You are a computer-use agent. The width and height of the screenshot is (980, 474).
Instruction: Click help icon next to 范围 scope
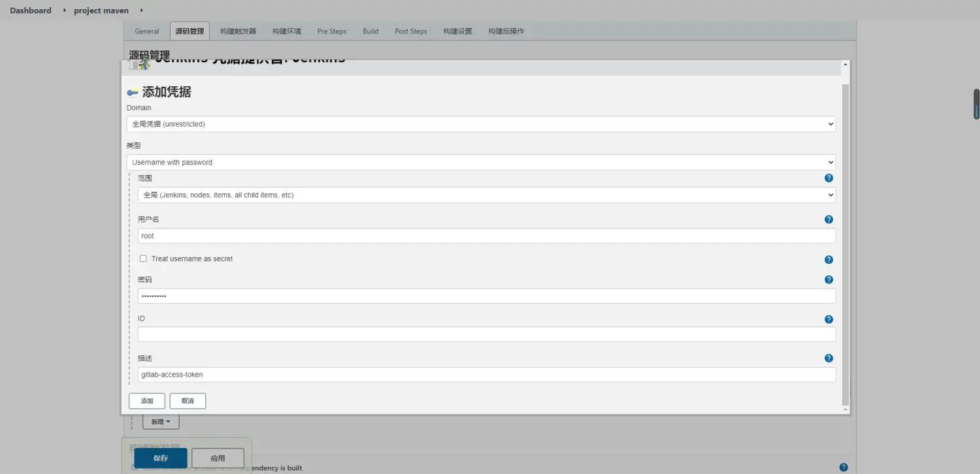pyautogui.click(x=828, y=178)
